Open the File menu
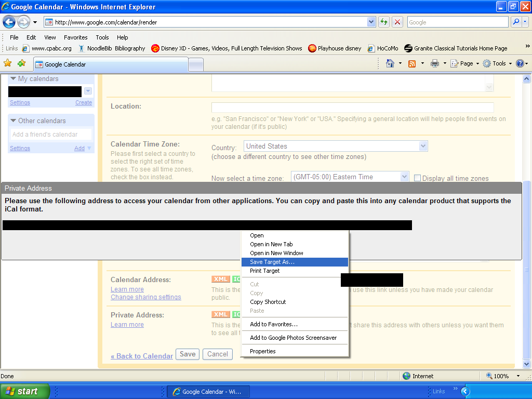 pyautogui.click(x=14, y=37)
